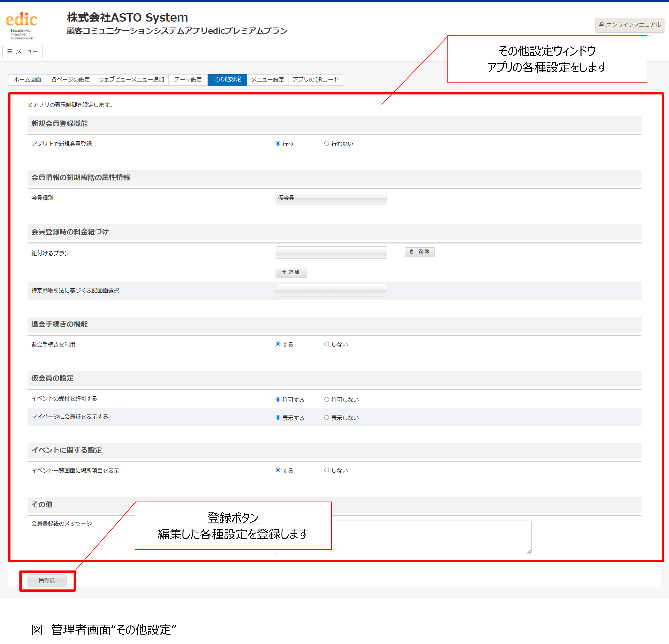Open the 紐付けるプラン dropdown
Image resolution: width=669 pixels, height=644 pixels.
click(x=331, y=252)
